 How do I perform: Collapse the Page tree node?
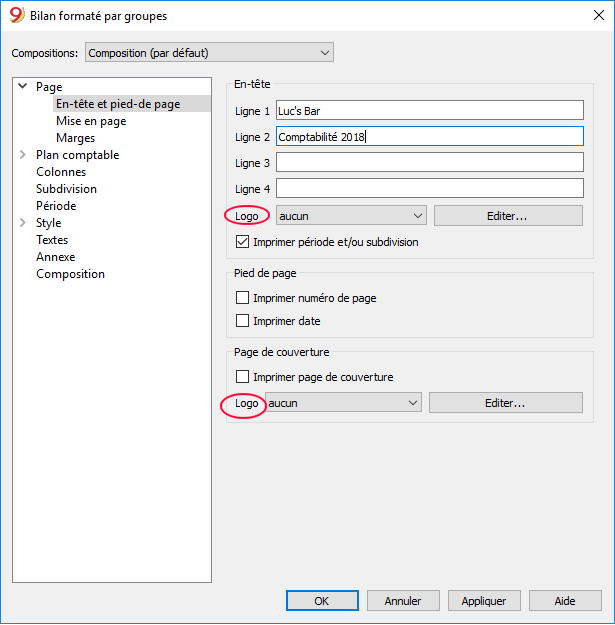pyautogui.click(x=23, y=86)
